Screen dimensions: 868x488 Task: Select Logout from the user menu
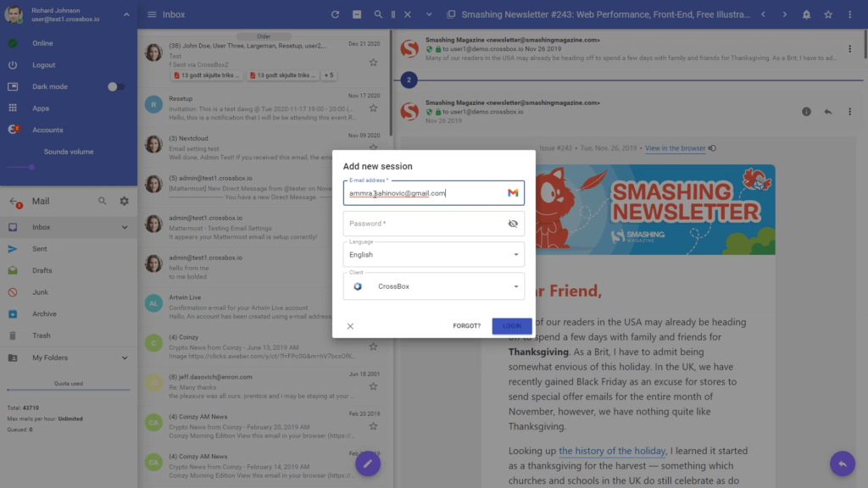point(43,65)
